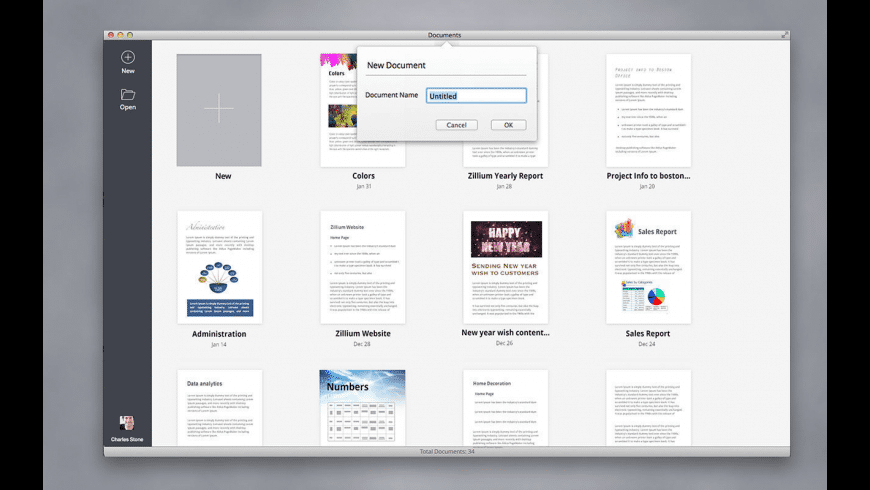This screenshot has width=870, height=490.
Task: Click the 'Project Info to boston...' label
Action: click(648, 175)
